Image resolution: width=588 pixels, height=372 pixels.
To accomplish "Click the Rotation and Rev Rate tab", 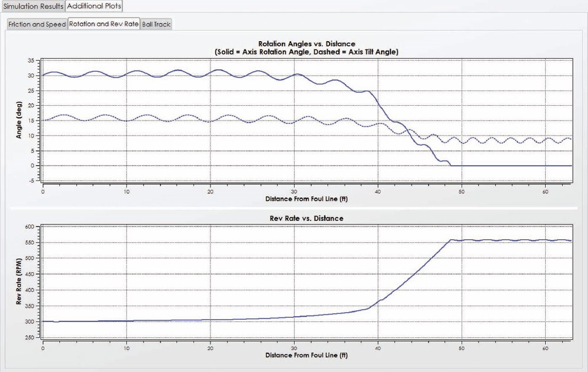I will click(x=103, y=25).
